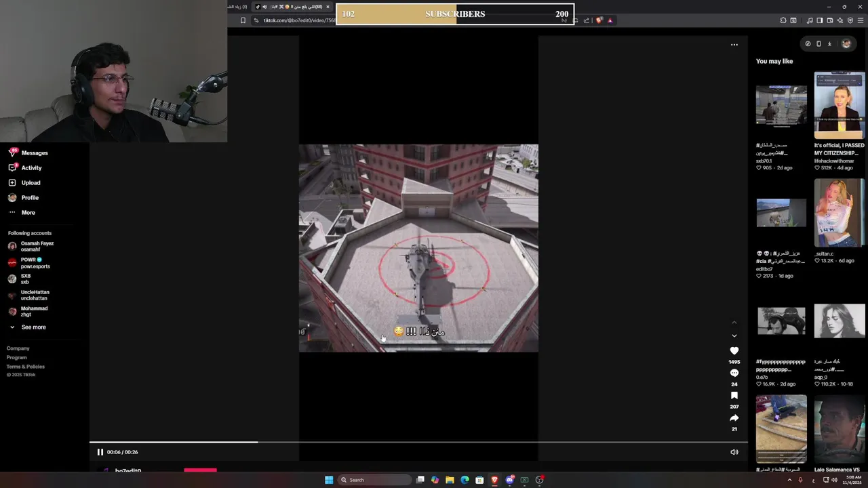The image size is (868, 488).
Task: Open the 0.e7o recommended video thumbnail
Action: (781, 321)
